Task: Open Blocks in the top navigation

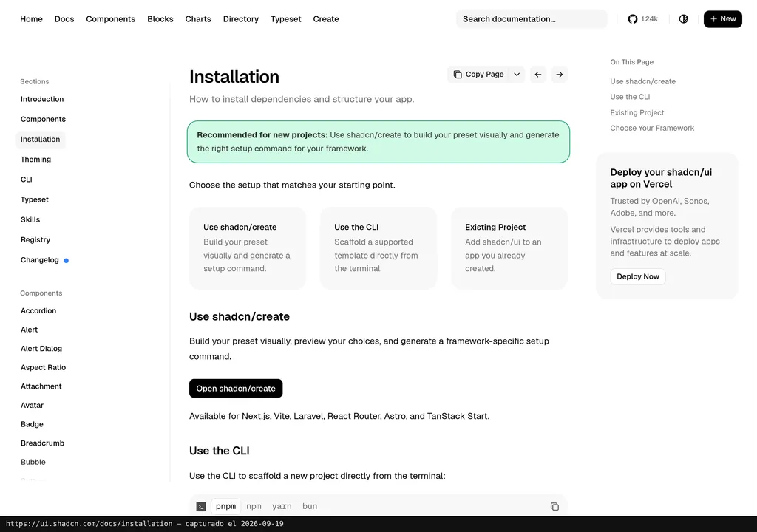Action: coord(160,18)
